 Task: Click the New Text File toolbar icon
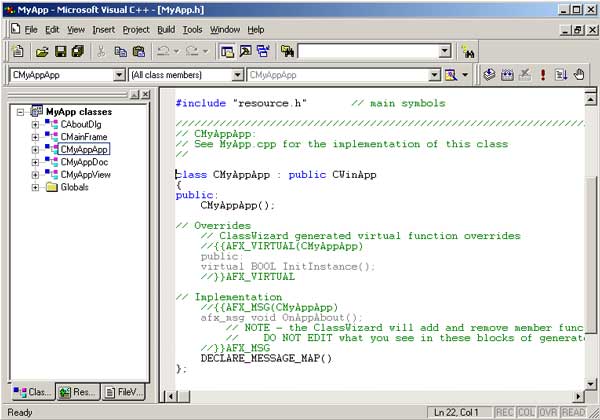point(18,51)
